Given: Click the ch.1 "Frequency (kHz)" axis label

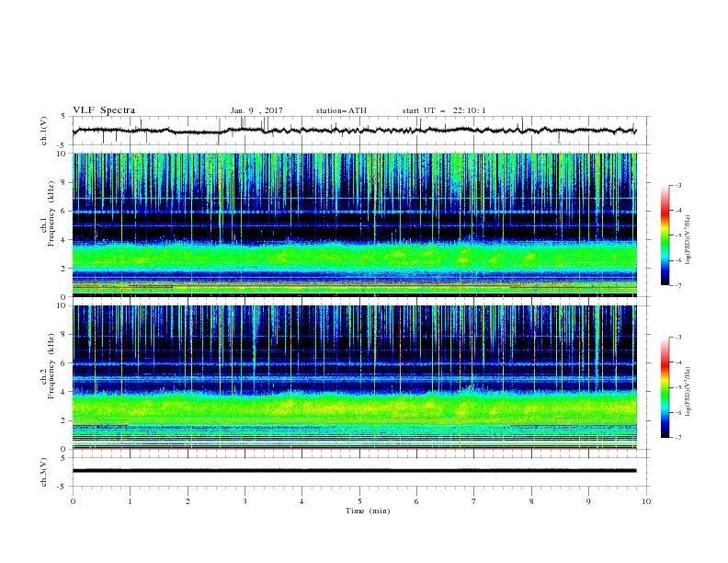Looking at the screenshot, I should (x=51, y=214).
